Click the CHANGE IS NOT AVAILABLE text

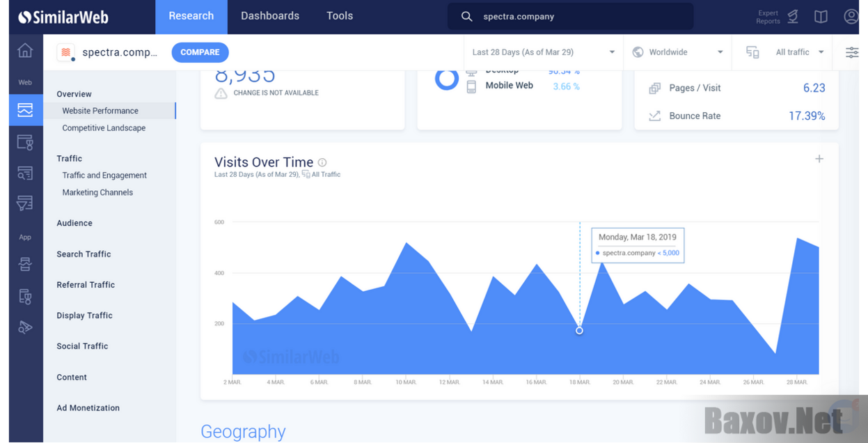click(x=276, y=93)
